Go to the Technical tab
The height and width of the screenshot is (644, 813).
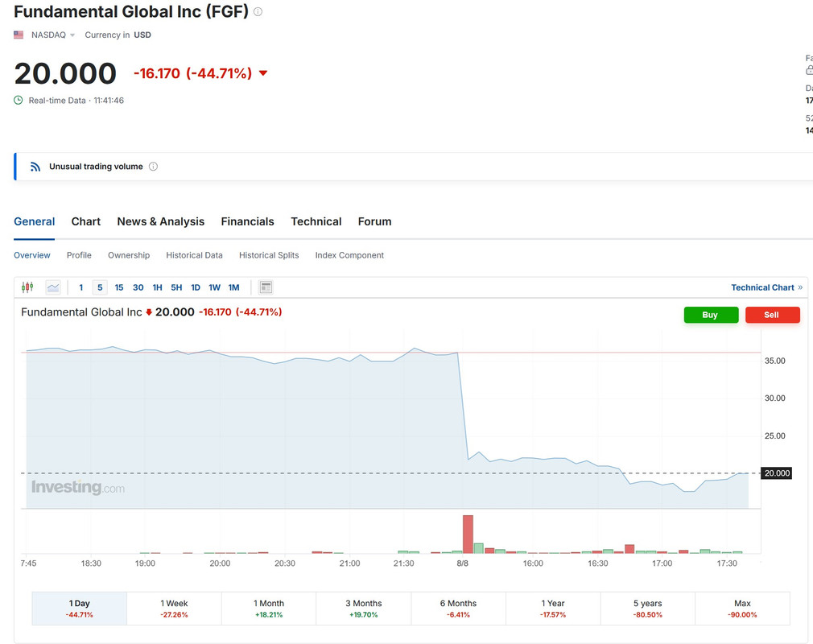tap(316, 221)
